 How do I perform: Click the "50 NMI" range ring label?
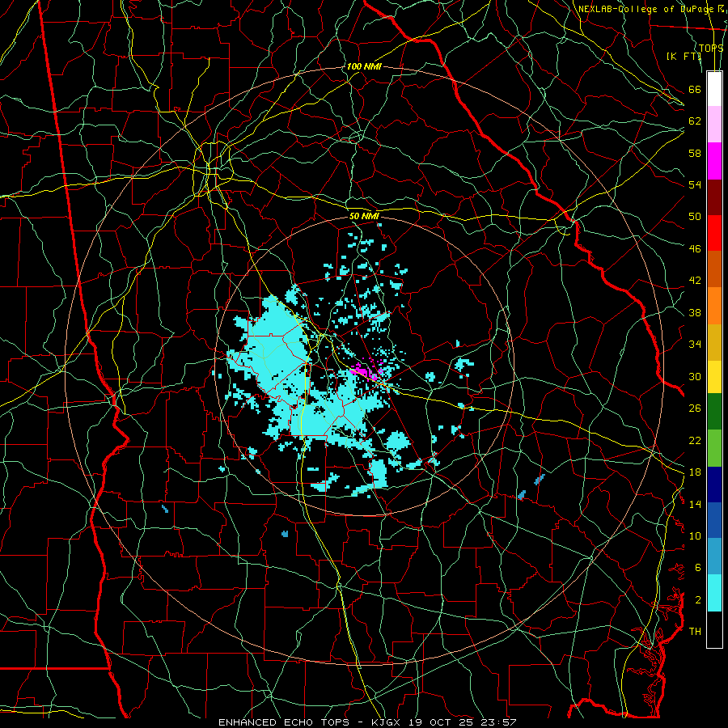(364, 216)
